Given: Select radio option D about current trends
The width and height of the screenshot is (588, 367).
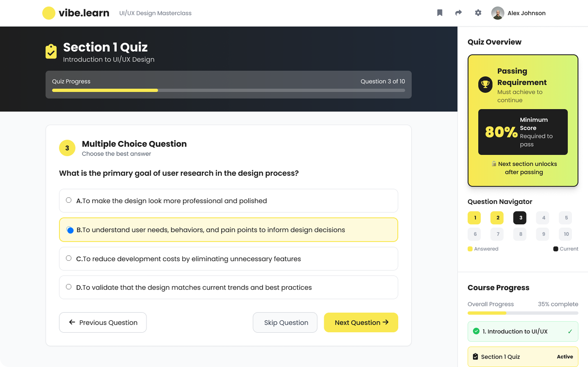Looking at the screenshot, I should 69,287.
